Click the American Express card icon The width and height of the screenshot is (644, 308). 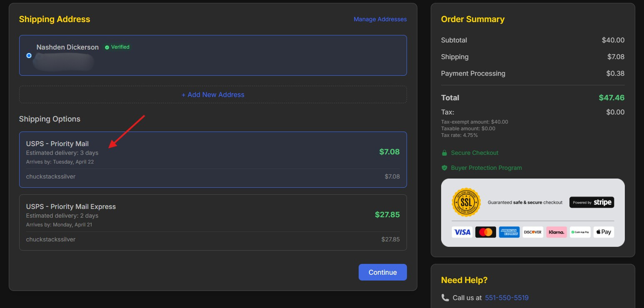(x=509, y=232)
